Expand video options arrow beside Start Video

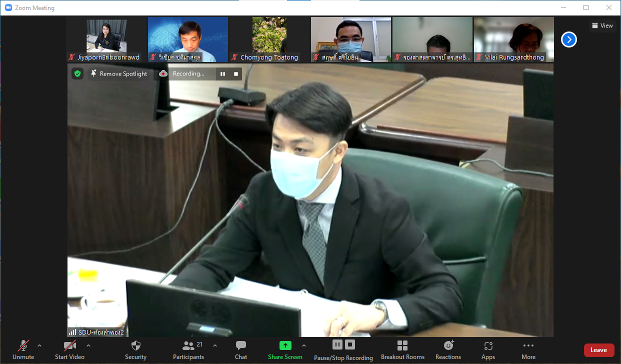[x=88, y=345]
